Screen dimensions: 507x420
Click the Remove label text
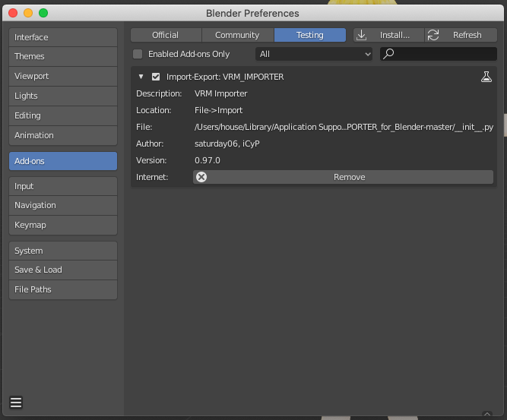pos(350,177)
